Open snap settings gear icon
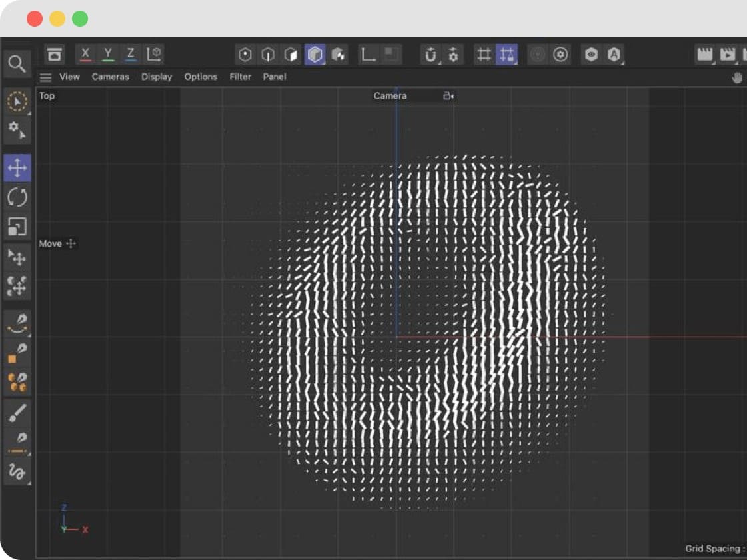Image resolution: width=747 pixels, height=560 pixels. [453, 55]
